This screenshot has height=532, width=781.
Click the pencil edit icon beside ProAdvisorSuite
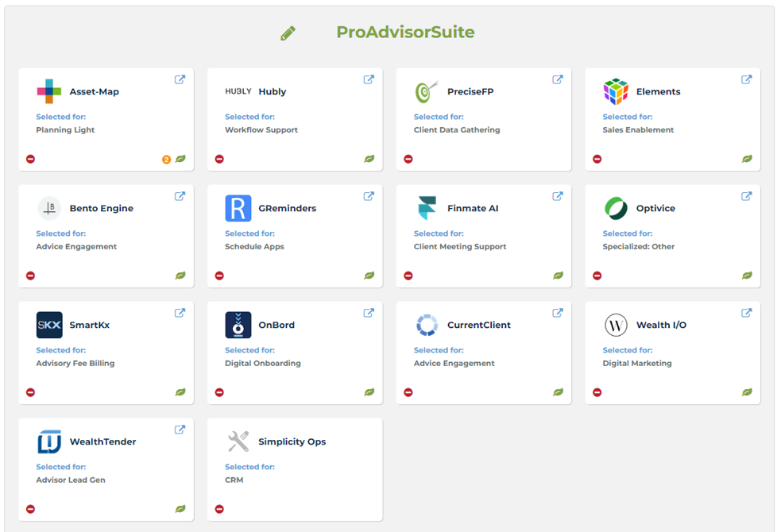tap(288, 33)
